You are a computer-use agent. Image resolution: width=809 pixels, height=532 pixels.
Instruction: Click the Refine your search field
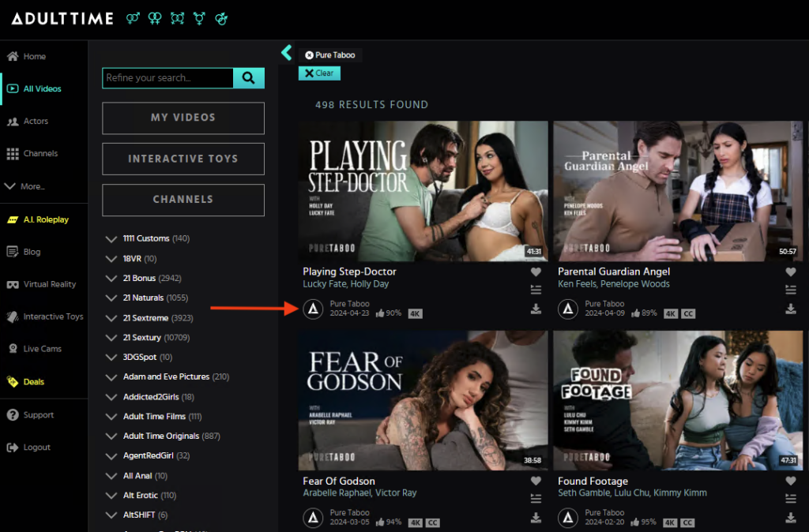(x=167, y=78)
